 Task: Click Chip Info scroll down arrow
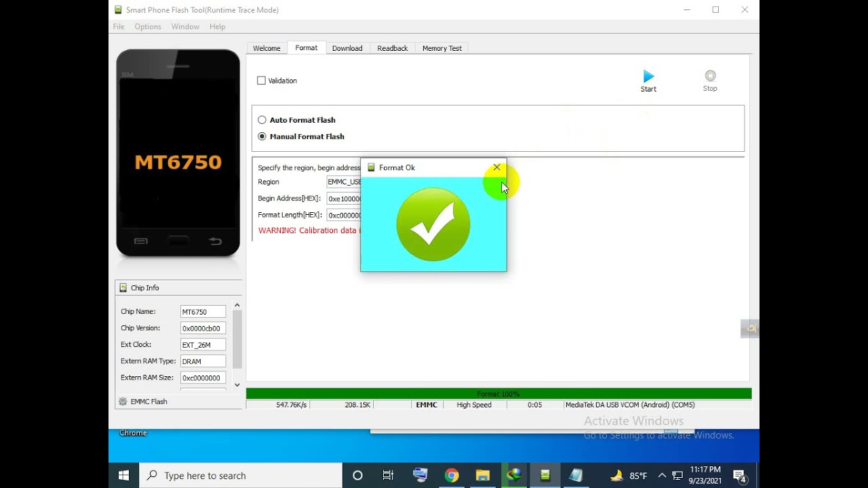[237, 384]
